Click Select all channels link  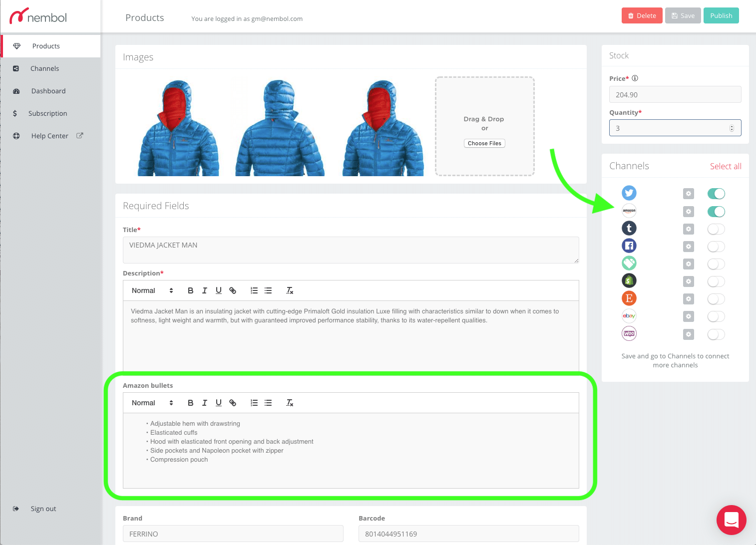click(725, 166)
